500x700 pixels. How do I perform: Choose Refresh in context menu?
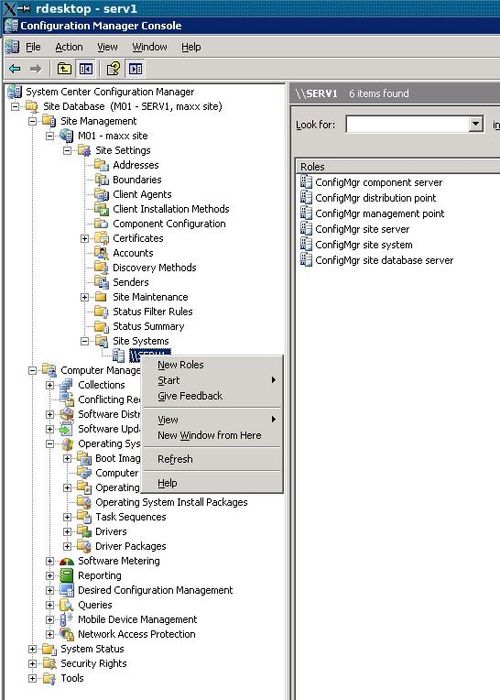[x=212, y=459]
